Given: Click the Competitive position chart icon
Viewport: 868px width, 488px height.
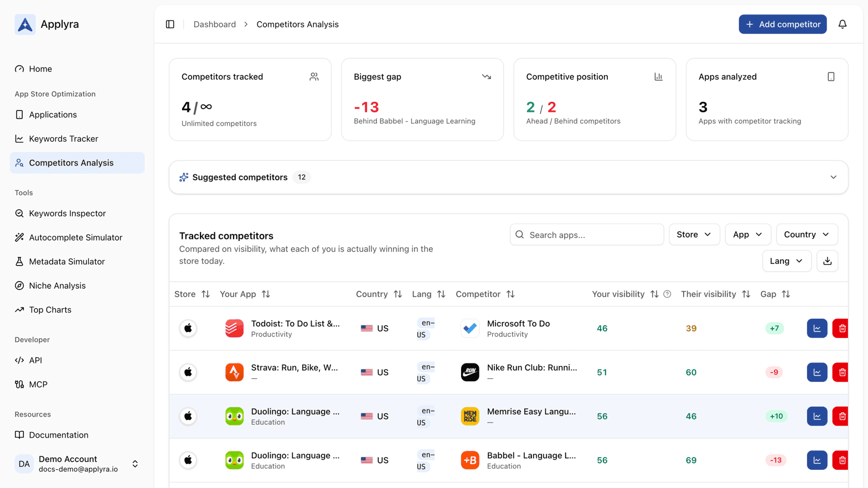Looking at the screenshot, I should (x=658, y=77).
